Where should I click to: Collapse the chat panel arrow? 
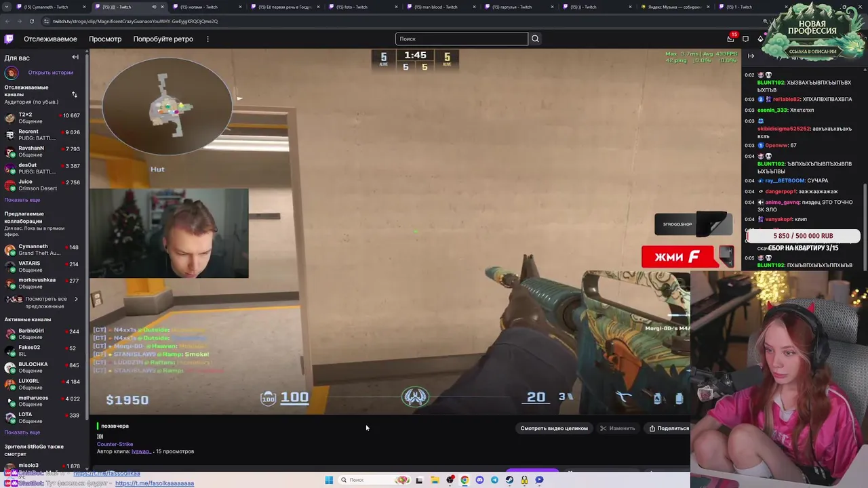pyautogui.click(x=751, y=56)
